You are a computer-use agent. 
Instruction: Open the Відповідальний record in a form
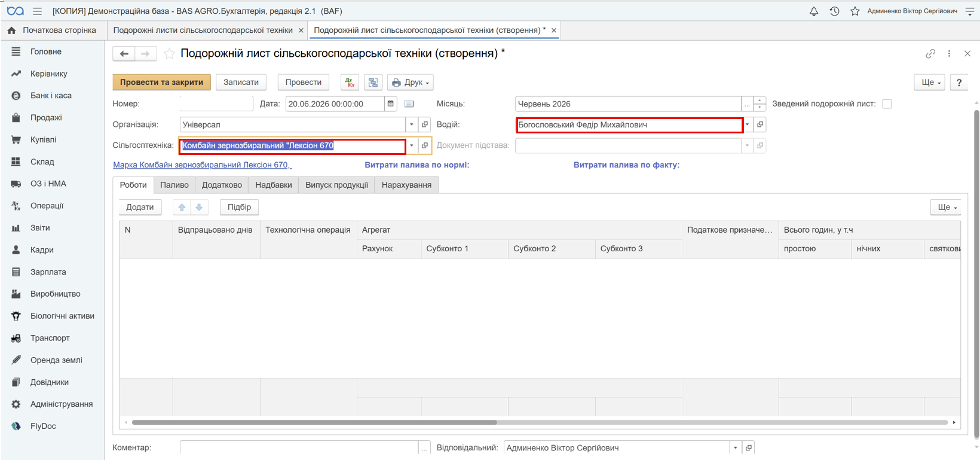click(x=749, y=447)
